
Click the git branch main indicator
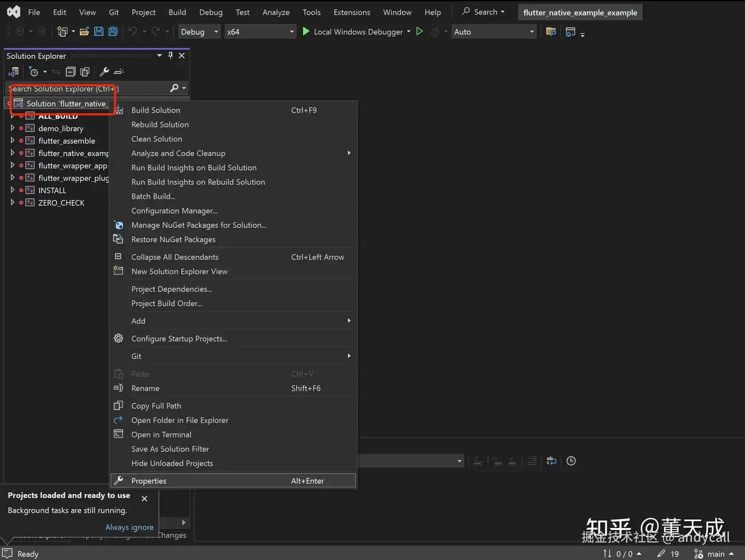point(714,554)
